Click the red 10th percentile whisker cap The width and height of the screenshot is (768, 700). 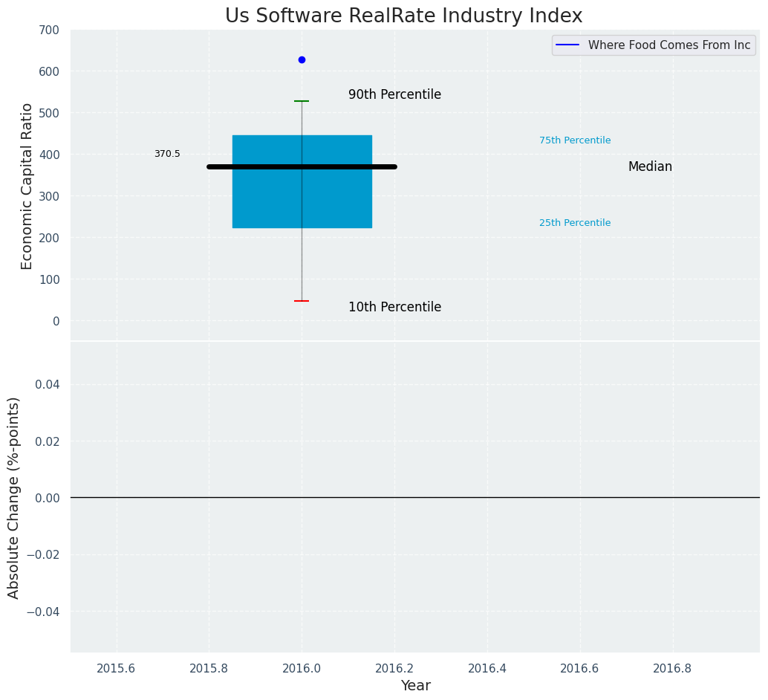coord(302,301)
